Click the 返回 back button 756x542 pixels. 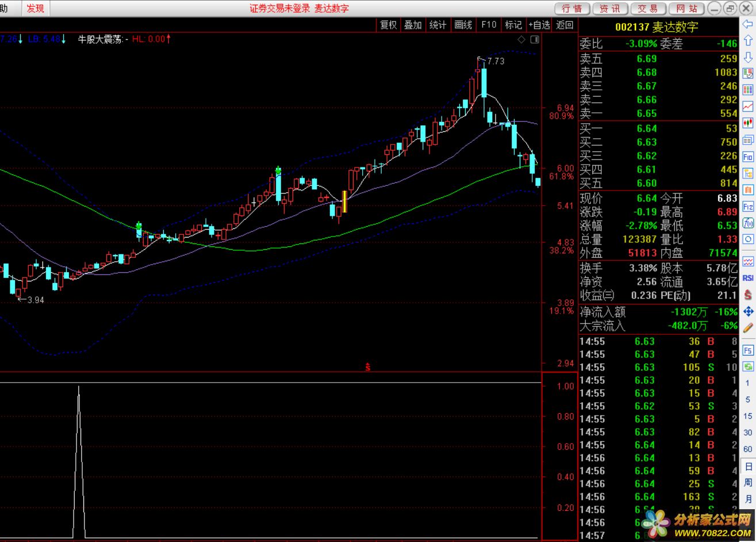(x=565, y=25)
